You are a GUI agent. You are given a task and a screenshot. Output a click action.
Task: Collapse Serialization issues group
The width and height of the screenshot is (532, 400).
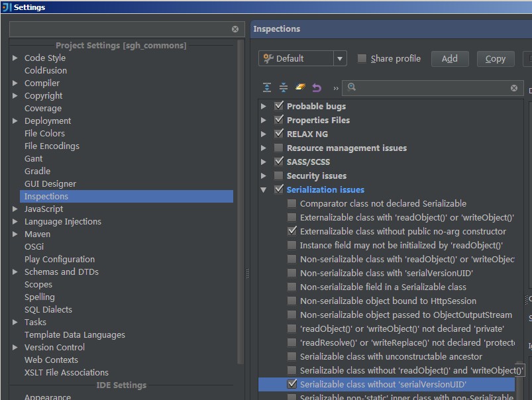click(x=263, y=190)
